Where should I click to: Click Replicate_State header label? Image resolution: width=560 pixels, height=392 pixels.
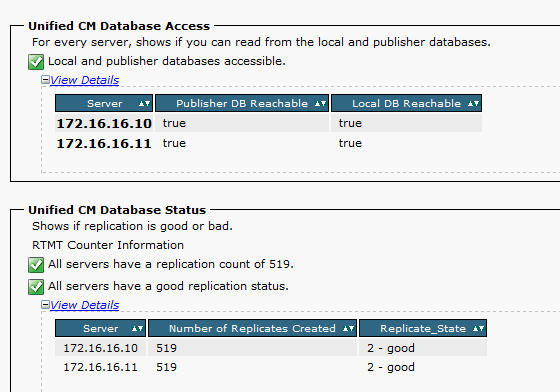click(423, 328)
